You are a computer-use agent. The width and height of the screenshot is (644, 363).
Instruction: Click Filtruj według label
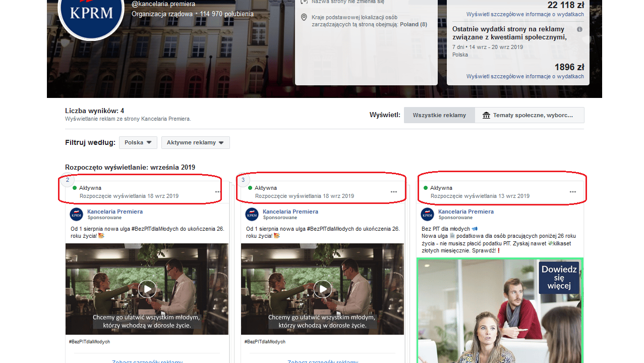[90, 143]
